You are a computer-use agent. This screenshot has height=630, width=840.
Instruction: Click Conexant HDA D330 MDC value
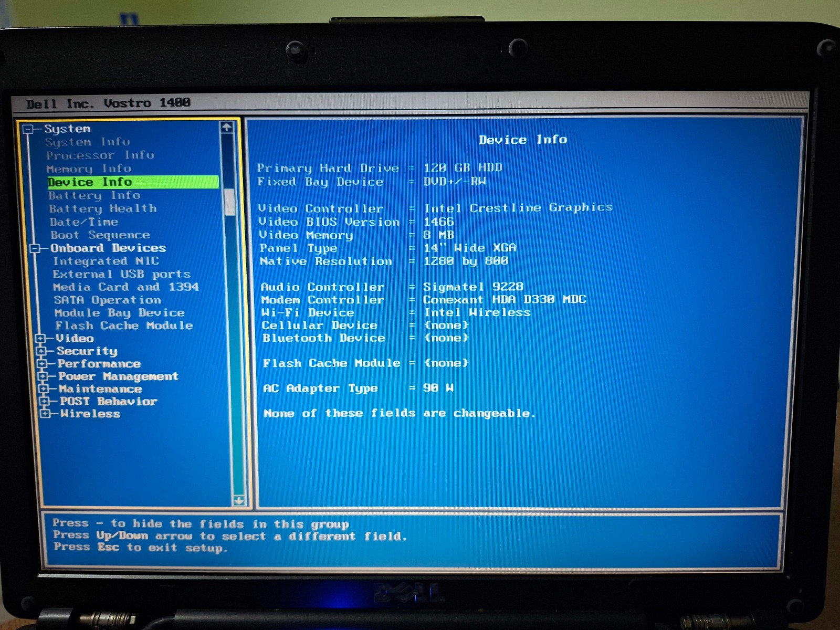[505, 300]
